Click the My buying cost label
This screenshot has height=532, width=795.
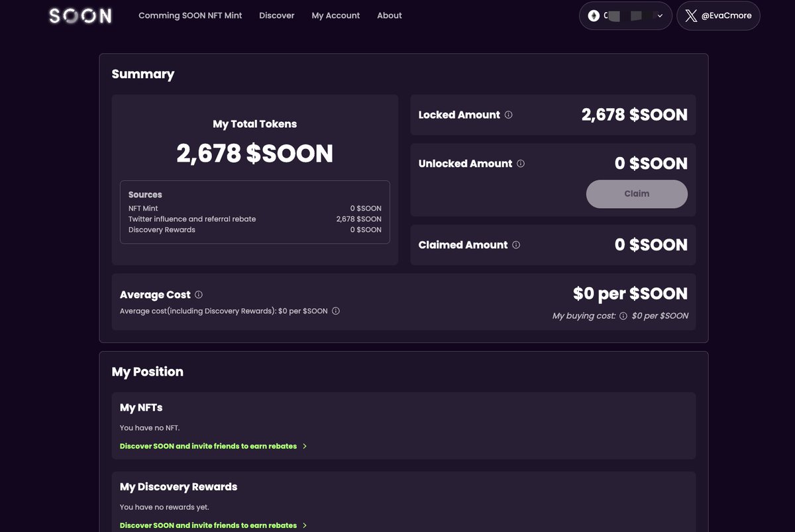(x=584, y=316)
